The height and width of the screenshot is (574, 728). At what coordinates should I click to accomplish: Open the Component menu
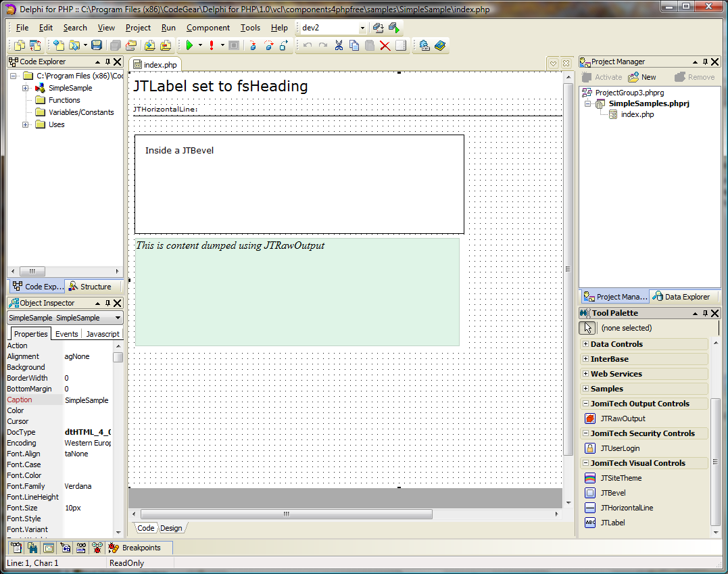(208, 28)
